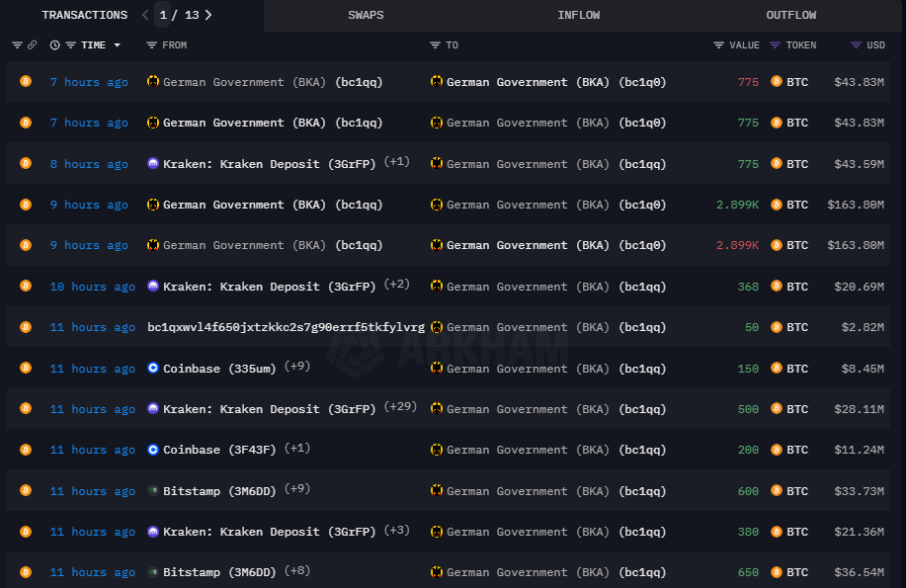
Task: Click Kraken logo icon on 368 BTC row
Action: (153, 286)
